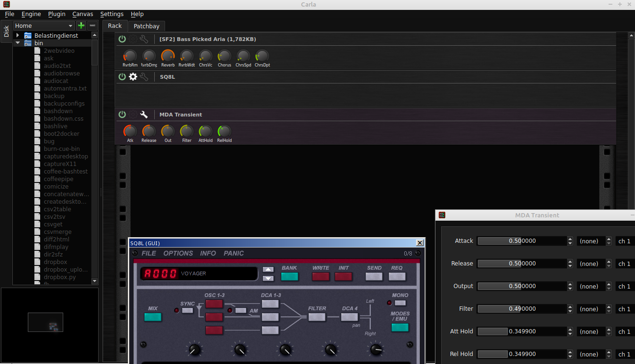The image size is (635, 364).
Task: Open the Attack (none) control dropdown
Action: coord(594,241)
